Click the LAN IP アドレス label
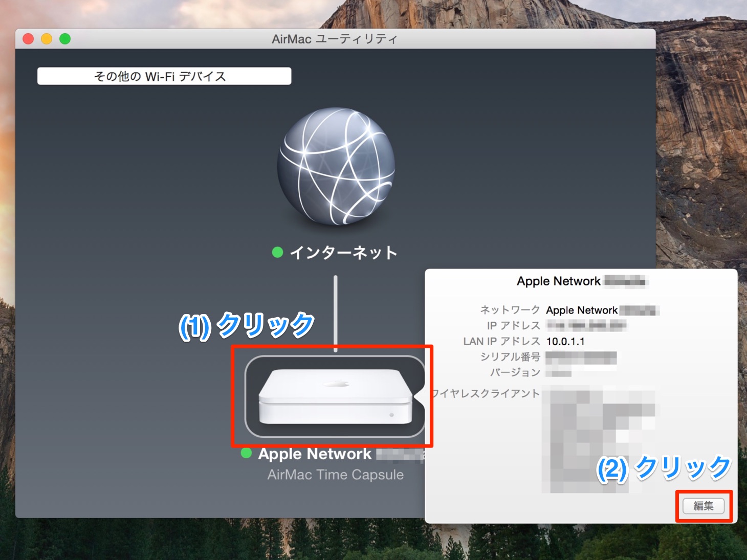The height and width of the screenshot is (560, 747). [502, 342]
